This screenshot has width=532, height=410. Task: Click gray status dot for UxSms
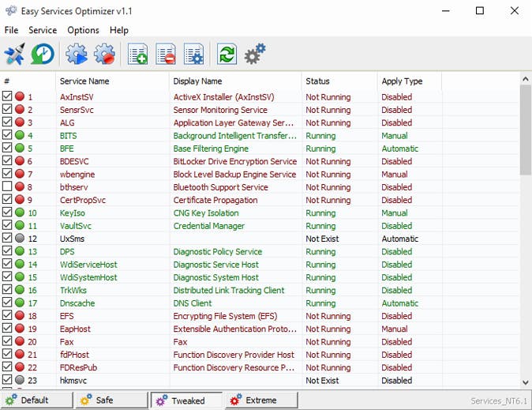[x=20, y=238]
